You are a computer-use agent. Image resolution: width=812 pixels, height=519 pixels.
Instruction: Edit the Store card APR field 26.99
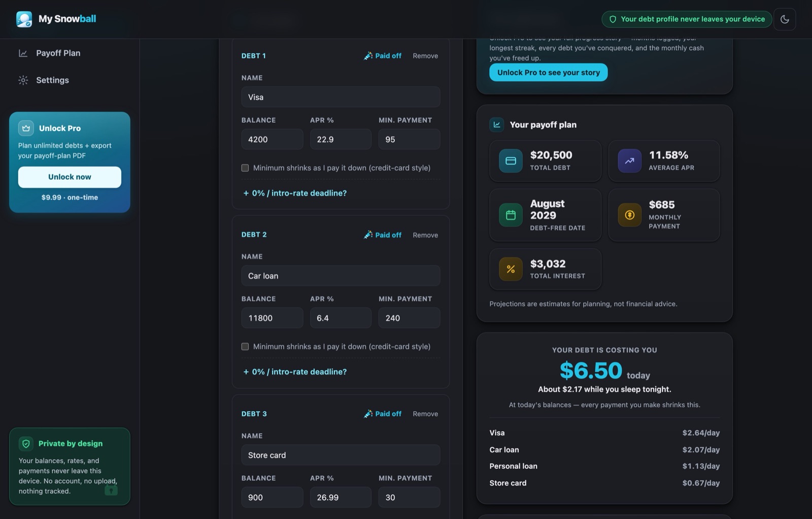[x=341, y=497]
